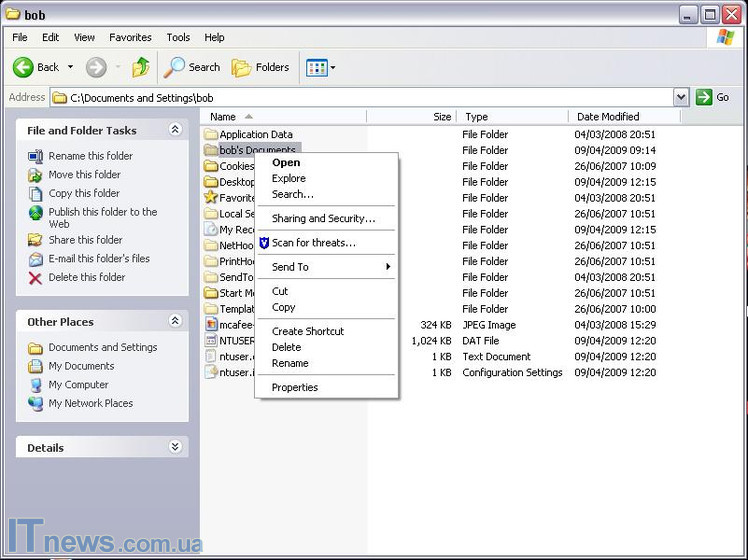Open the Tools menu

(178, 37)
